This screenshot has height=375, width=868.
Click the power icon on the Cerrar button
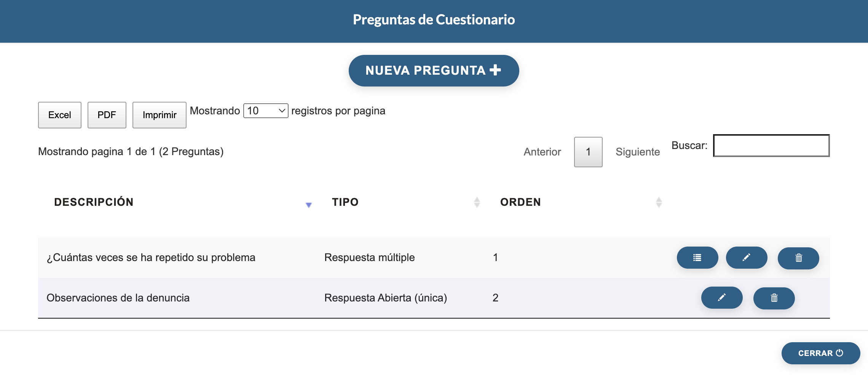point(840,353)
